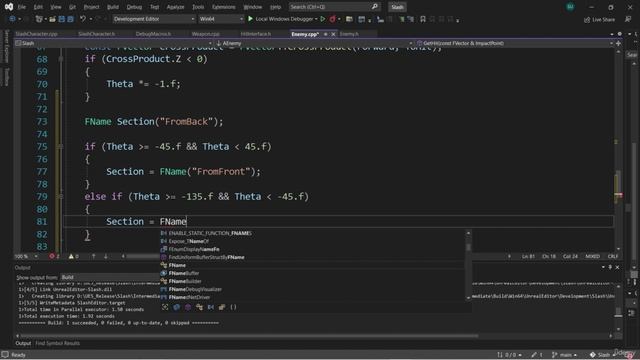Start the Local Windows Debugger
The image size is (640, 360).
pyautogui.click(x=282, y=19)
